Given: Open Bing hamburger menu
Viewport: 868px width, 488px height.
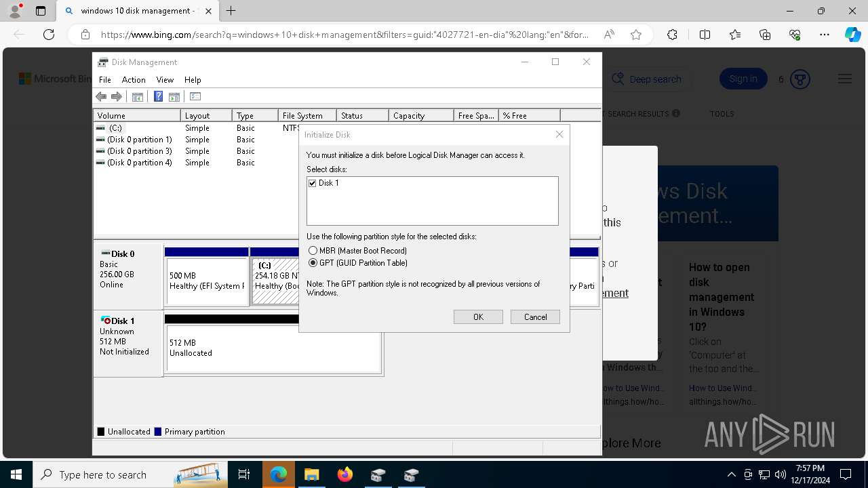Looking at the screenshot, I should (x=845, y=79).
